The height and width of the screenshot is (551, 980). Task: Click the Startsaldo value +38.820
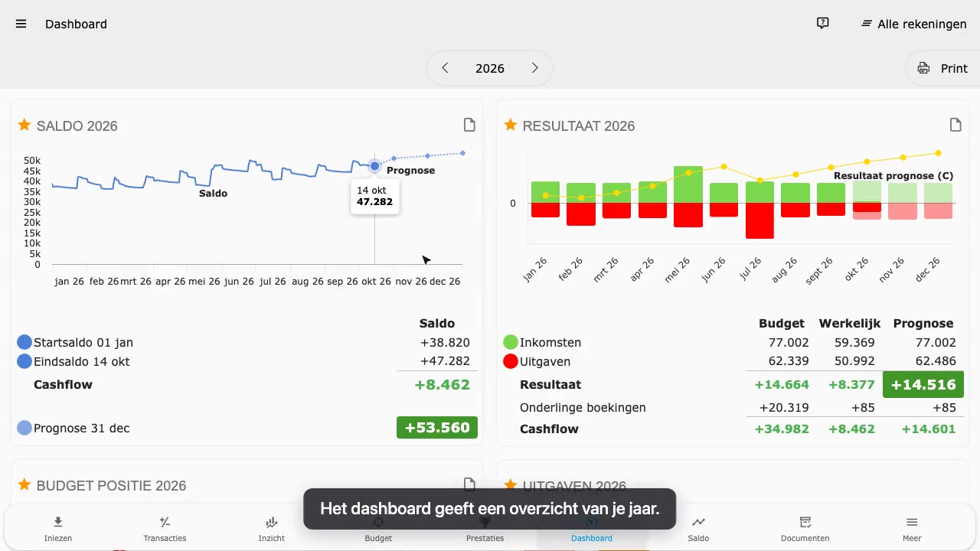(x=445, y=343)
